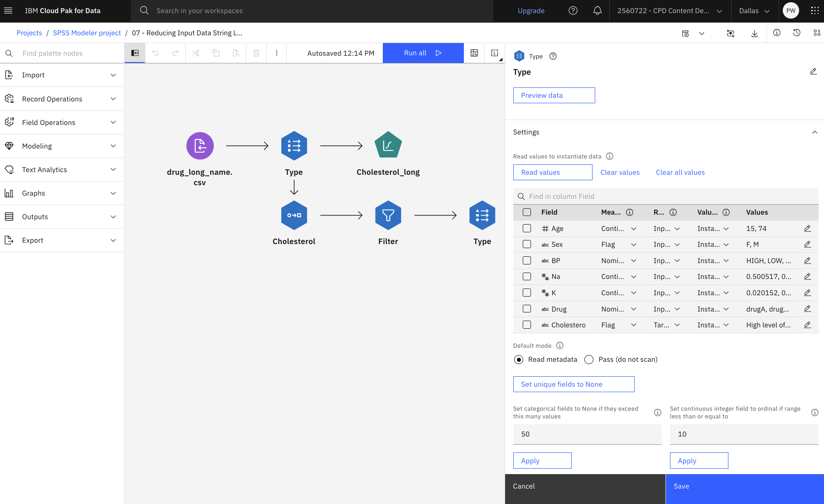Check the Drug field checkbox
Screen dimensions: 824x504
click(x=527, y=309)
